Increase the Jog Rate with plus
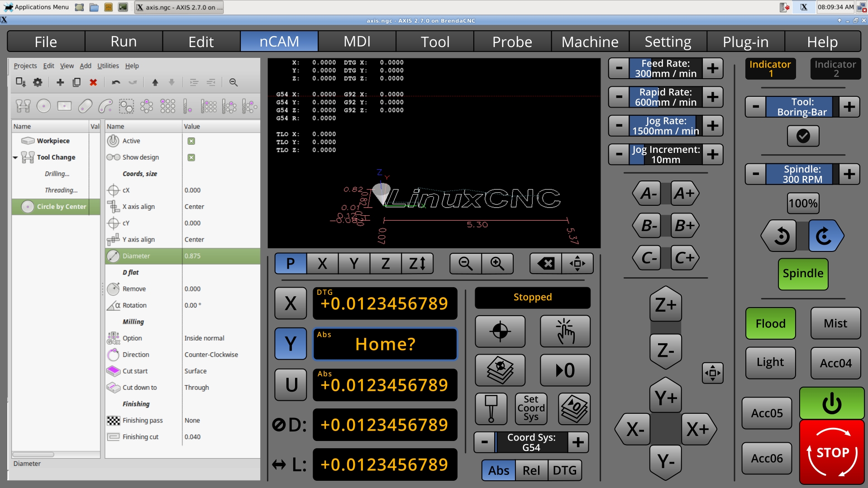 (713, 126)
